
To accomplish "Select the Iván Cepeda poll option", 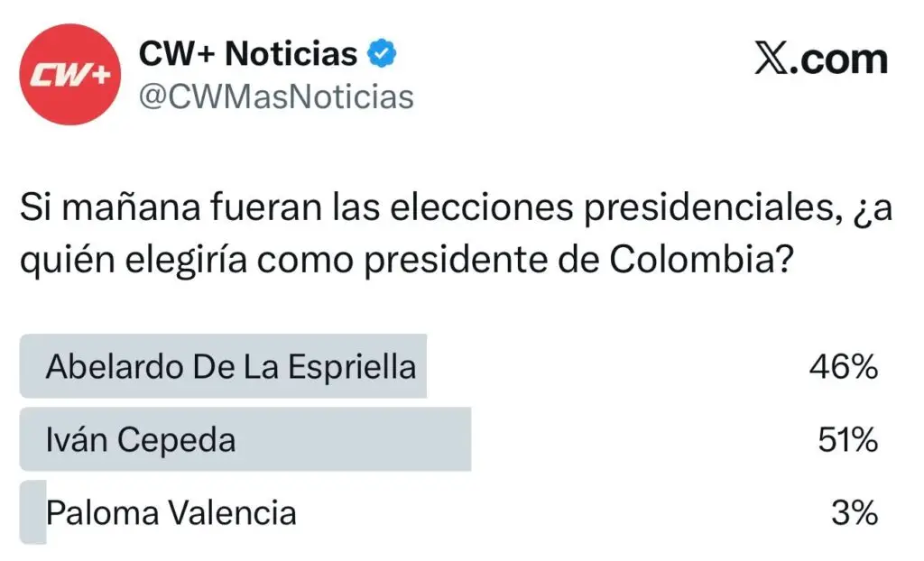I will tap(141, 440).
